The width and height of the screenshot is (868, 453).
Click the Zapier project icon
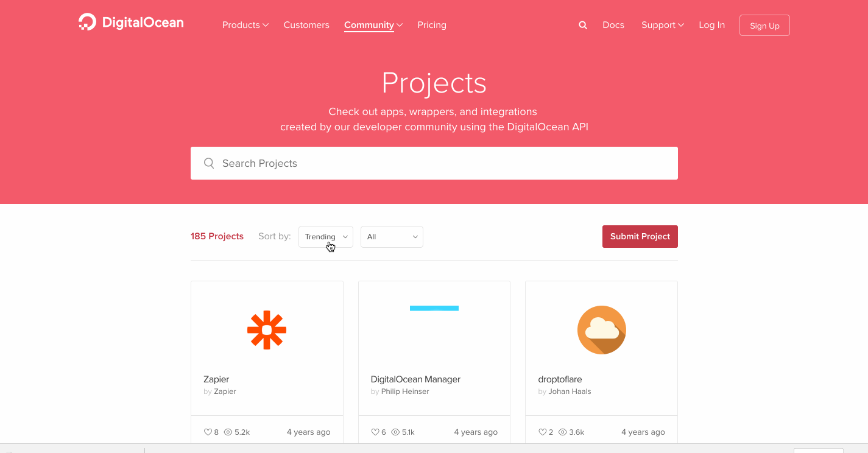tap(266, 329)
